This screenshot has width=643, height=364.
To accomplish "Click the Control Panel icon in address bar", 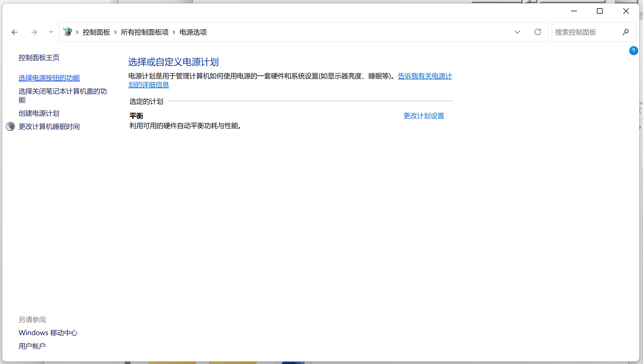I will (x=68, y=32).
